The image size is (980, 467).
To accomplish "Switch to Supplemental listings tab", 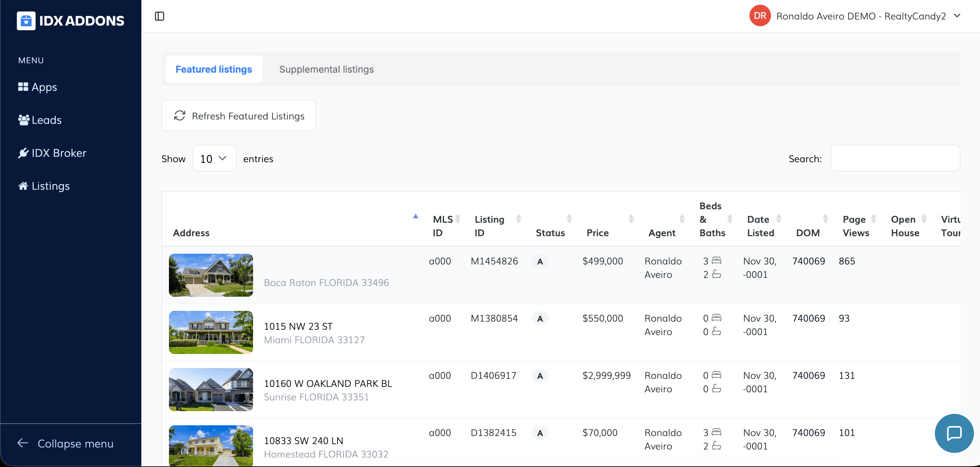I will pyautogui.click(x=326, y=69).
